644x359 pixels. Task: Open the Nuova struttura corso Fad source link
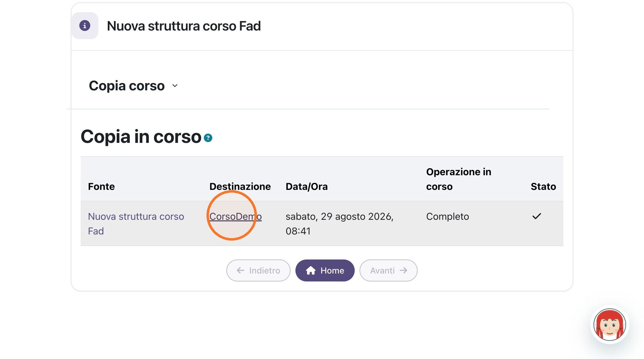point(136,224)
